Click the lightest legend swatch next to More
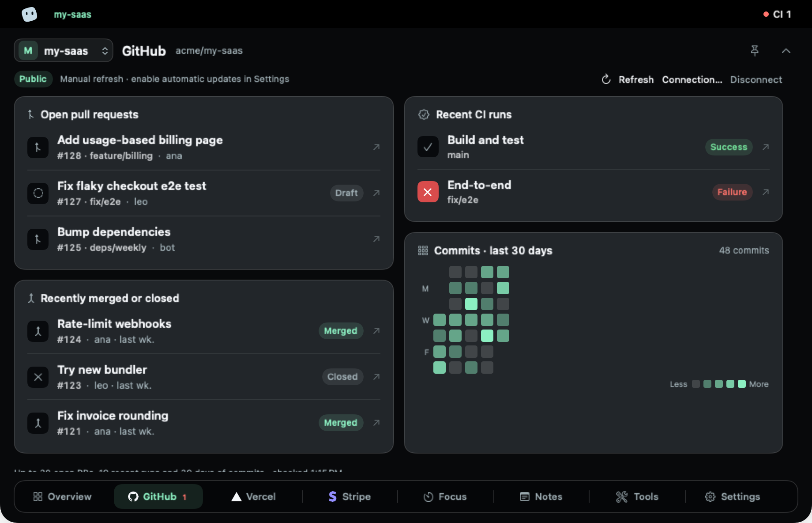 742,384
